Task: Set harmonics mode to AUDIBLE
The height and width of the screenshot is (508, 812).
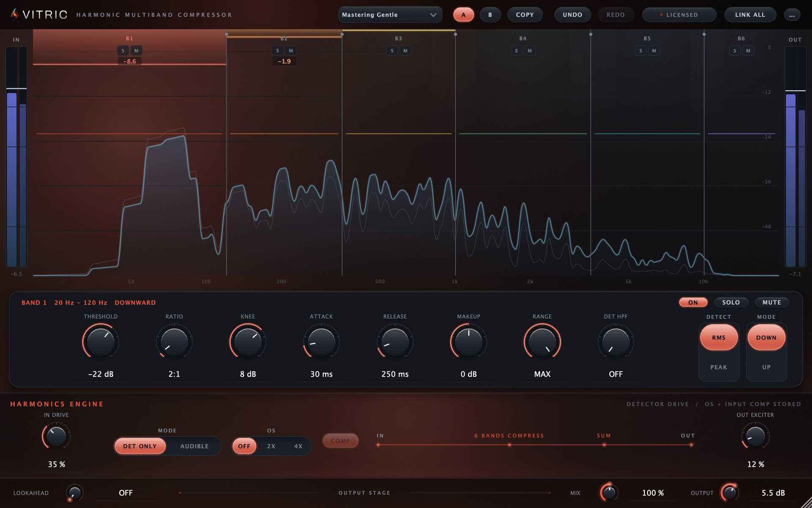Action: [194, 446]
